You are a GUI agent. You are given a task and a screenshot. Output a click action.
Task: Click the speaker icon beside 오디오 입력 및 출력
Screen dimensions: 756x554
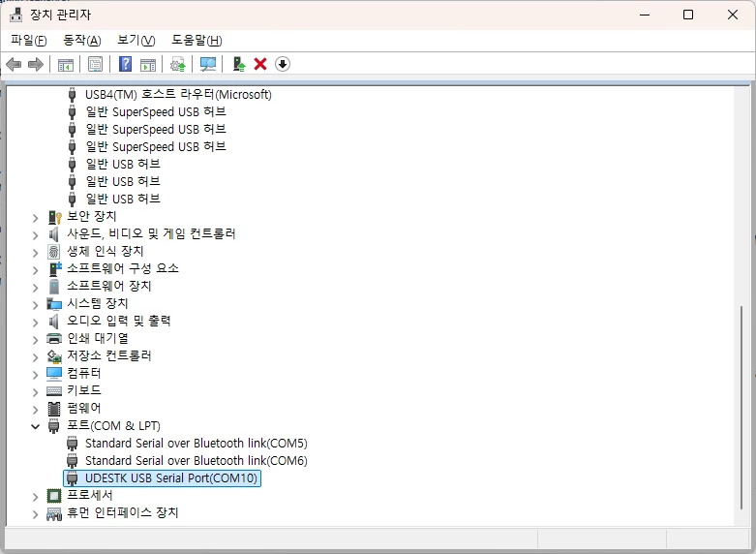(x=53, y=321)
